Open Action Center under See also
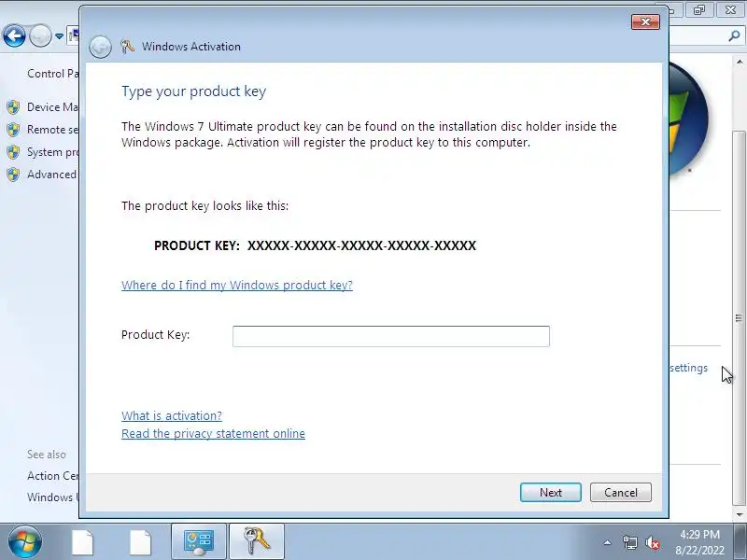This screenshot has height=560, width=747. 52,476
